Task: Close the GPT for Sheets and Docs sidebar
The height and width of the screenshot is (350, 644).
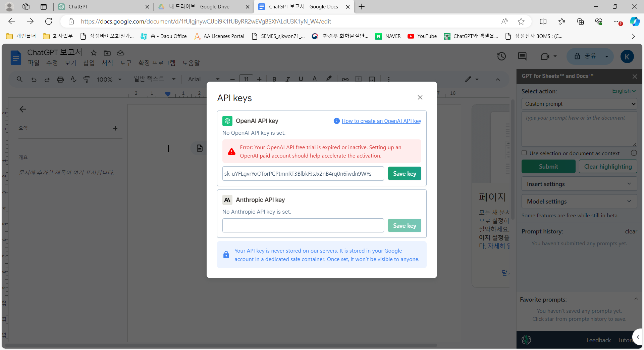Action: pos(635,77)
